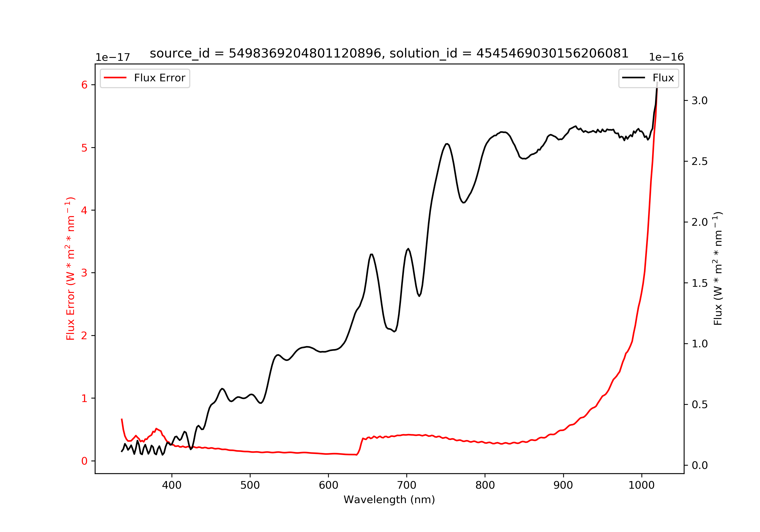Viewport: 760px width, 532px height.
Task: Click the plot title with source_id
Action: click(x=389, y=53)
